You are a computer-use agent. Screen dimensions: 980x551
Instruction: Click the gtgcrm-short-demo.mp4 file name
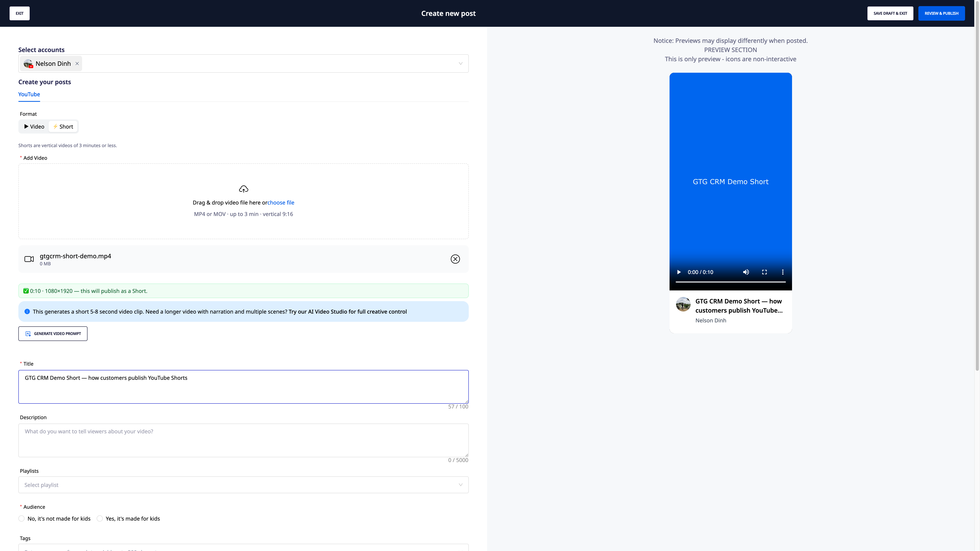pos(75,256)
